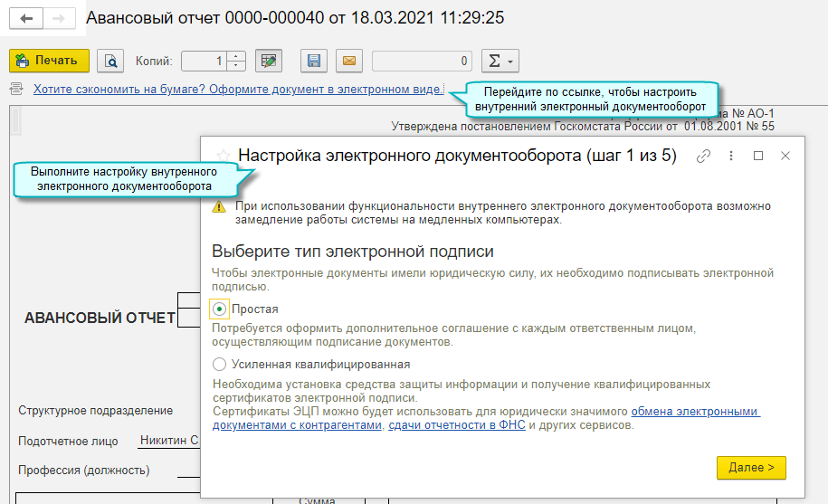Click Подотчетное лицо value Никитин
The image size is (828, 504).
tap(169, 440)
